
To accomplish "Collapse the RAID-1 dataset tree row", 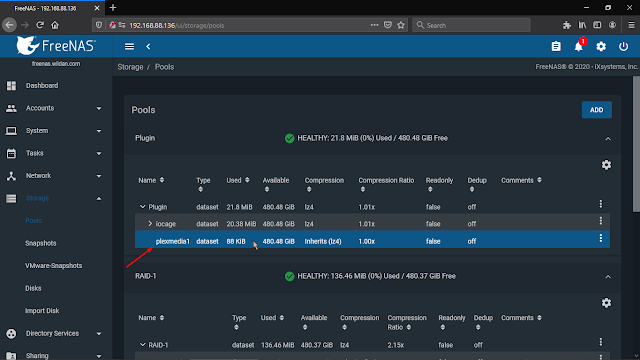I will [x=142, y=345].
